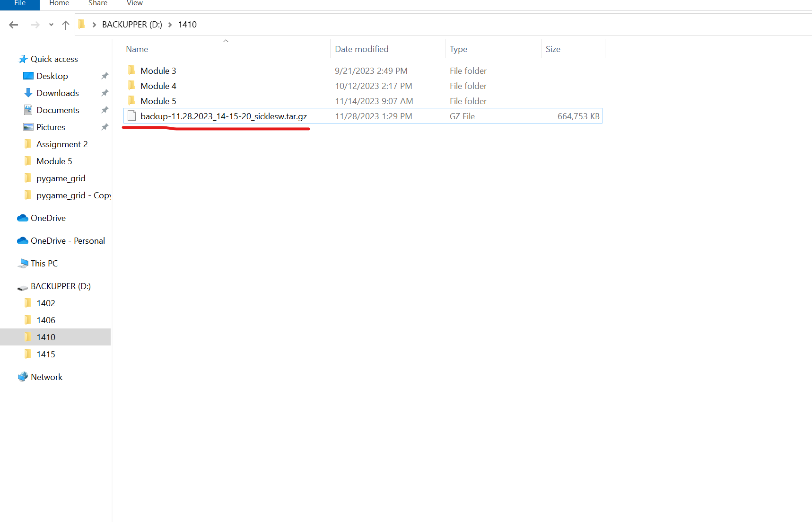The width and height of the screenshot is (812, 522).
Task: Unpin Desktop from Quick access
Action: (x=105, y=76)
